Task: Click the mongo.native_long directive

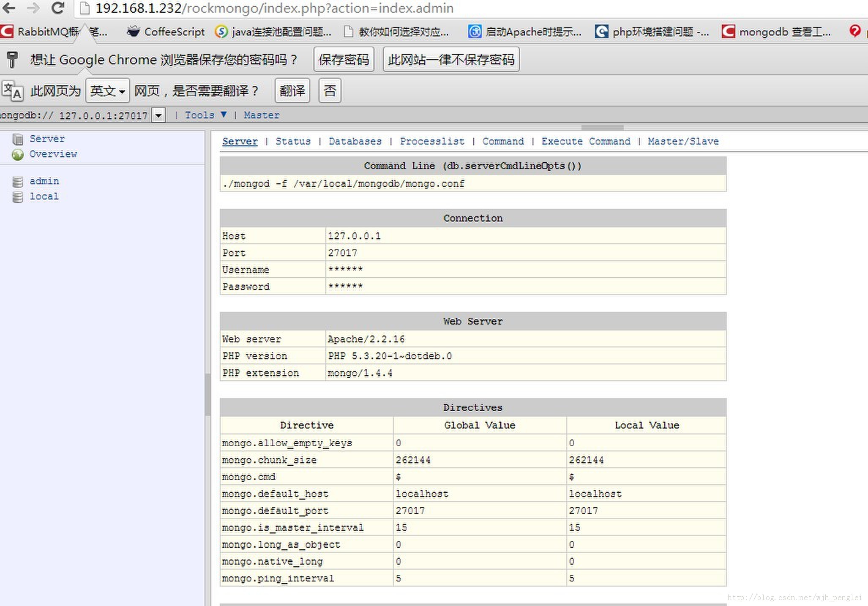Action: point(272,561)
